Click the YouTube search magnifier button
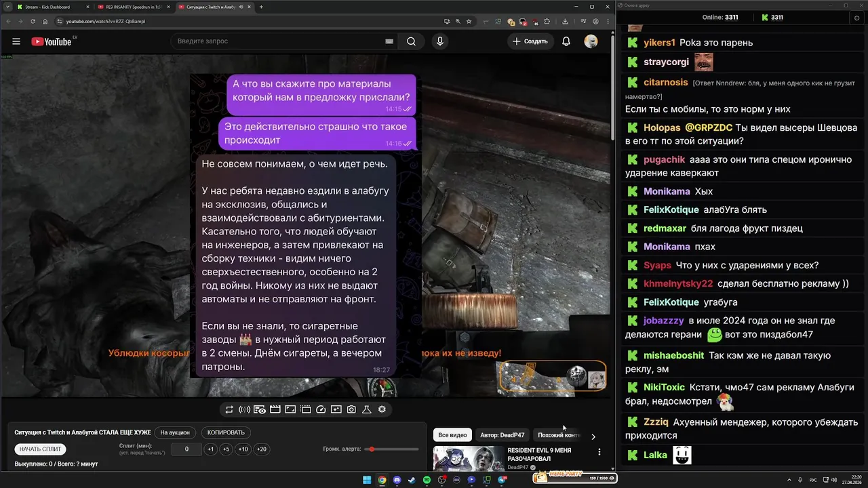The height and width of the screenshot is (488, 868). tap(411, 41)
